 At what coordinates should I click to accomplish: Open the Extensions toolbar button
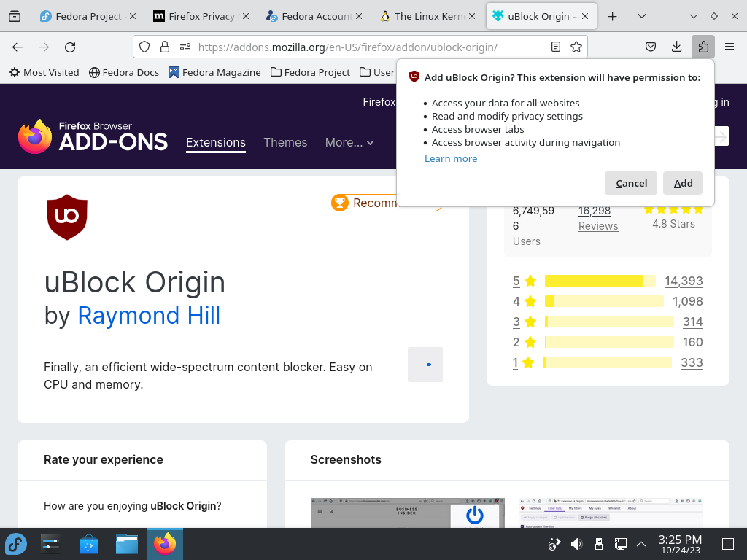[703, 47]
